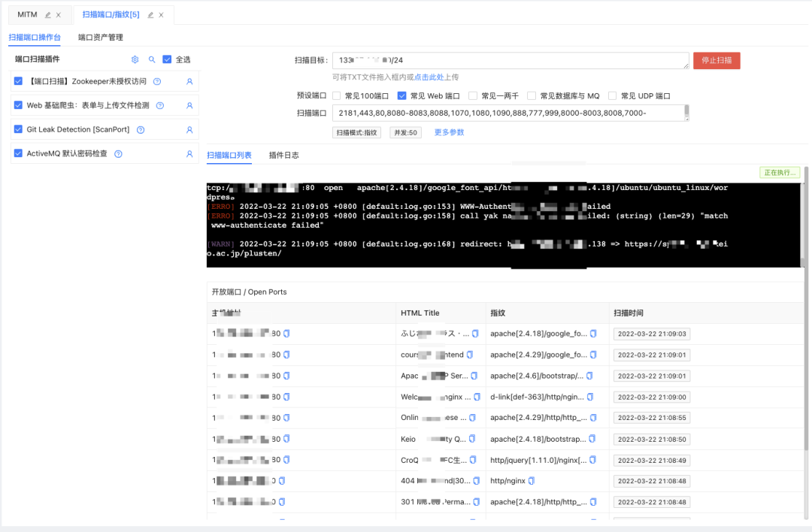Show the 扫描端口列表 tab
Screen dimensions: 812x532
[229, 156]
